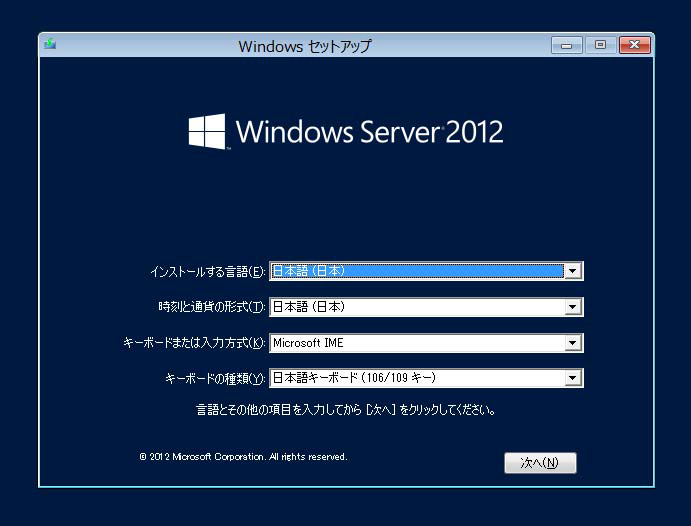Expand the 時刻と通貨の形式 dropdown arrow

click(572, 307)
